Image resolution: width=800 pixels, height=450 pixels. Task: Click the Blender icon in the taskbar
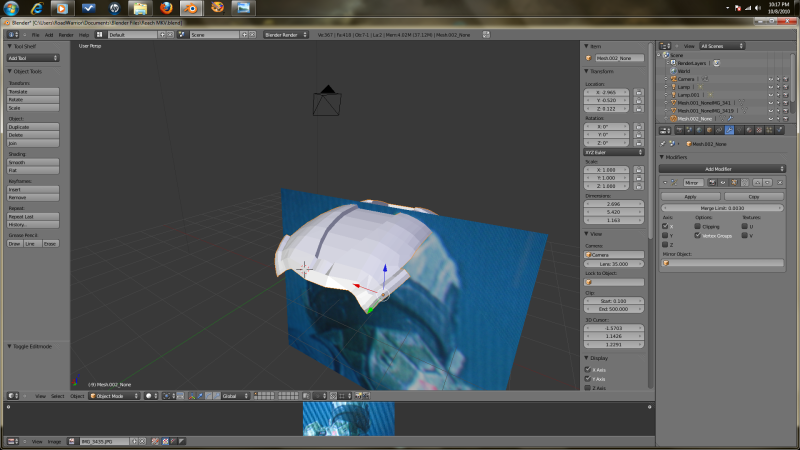point(190,9)
